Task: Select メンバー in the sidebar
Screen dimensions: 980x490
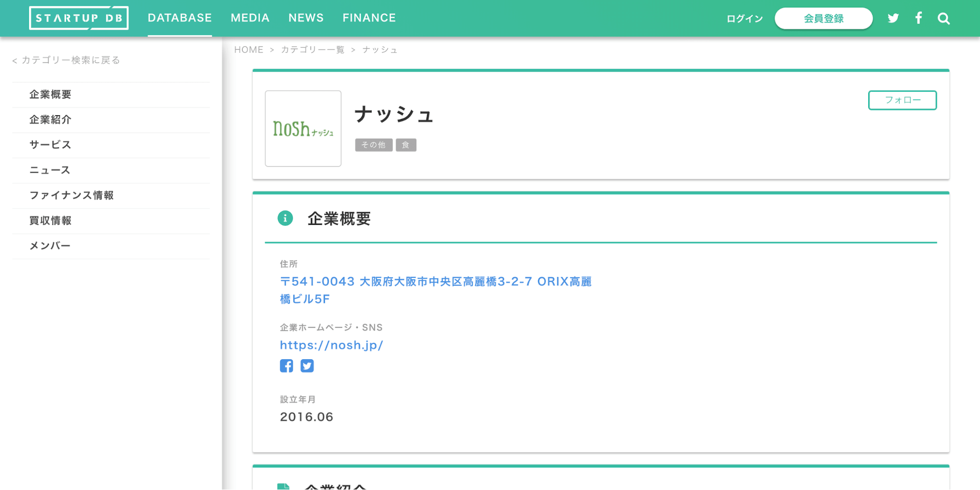Action: tap(111, 246)
